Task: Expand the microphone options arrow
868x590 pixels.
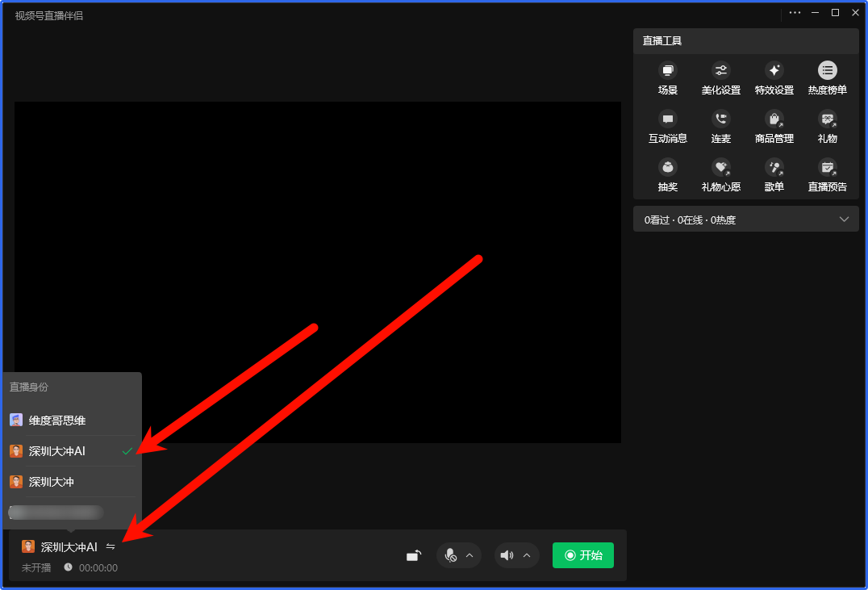Action: coord(469,555)
